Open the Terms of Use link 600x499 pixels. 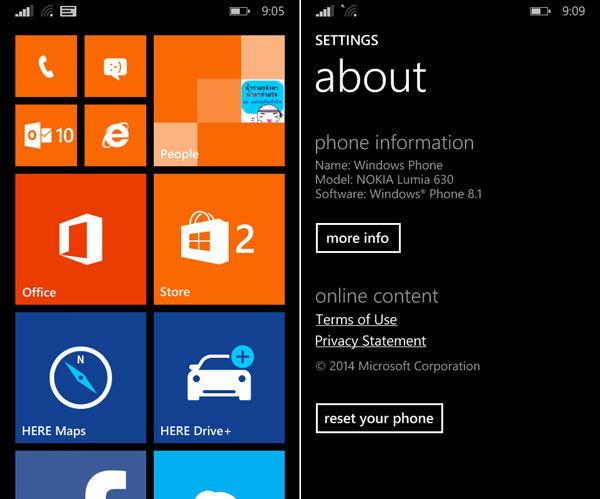356,320
